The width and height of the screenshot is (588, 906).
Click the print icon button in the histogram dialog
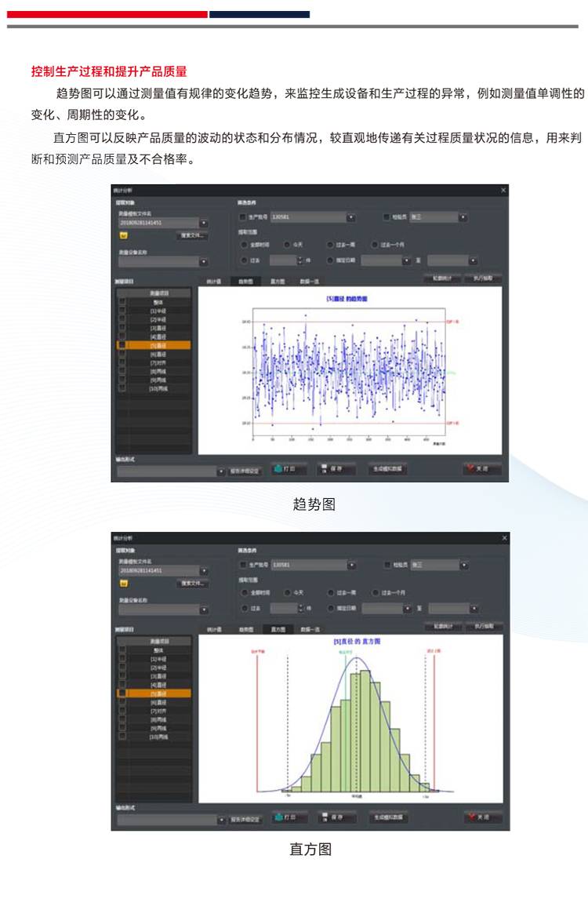[x=288, y=817]
